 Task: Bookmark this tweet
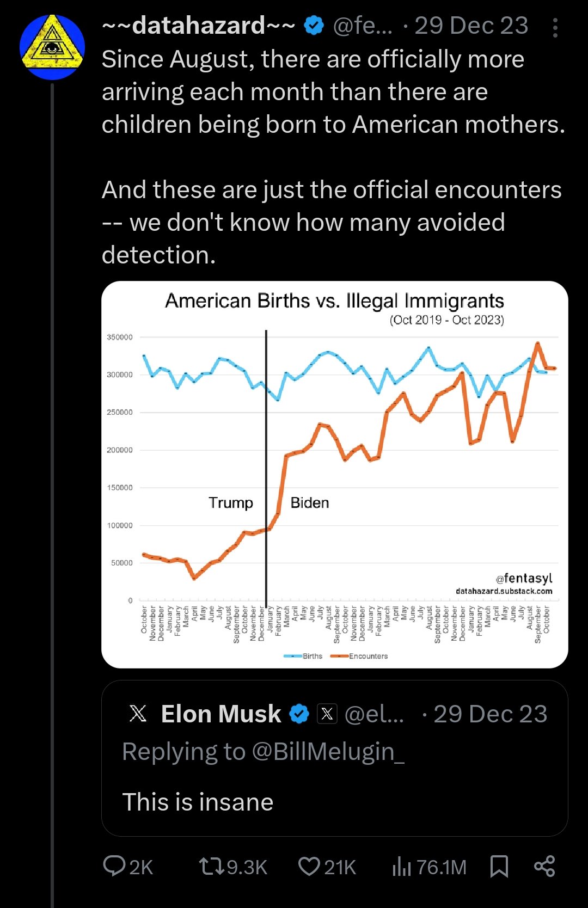[x=499, y=866]
